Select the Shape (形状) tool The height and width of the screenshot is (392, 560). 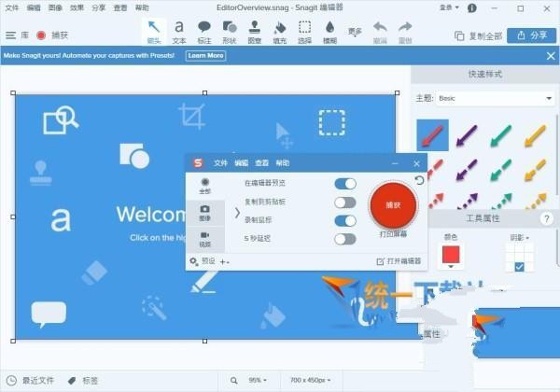coord(230,32)
